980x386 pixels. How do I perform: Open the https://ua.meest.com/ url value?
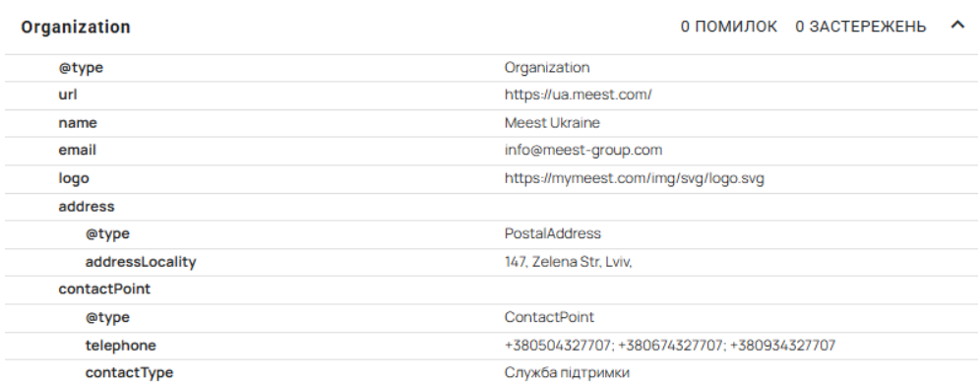(x=579, y=96)
